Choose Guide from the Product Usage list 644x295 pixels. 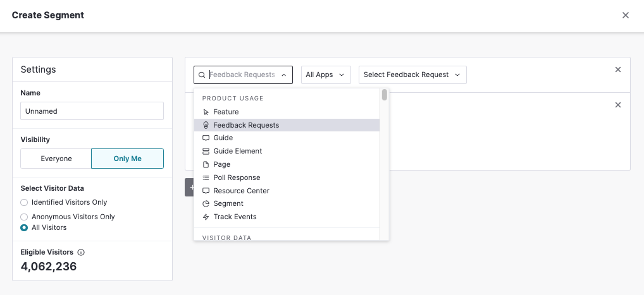point(223,138)
